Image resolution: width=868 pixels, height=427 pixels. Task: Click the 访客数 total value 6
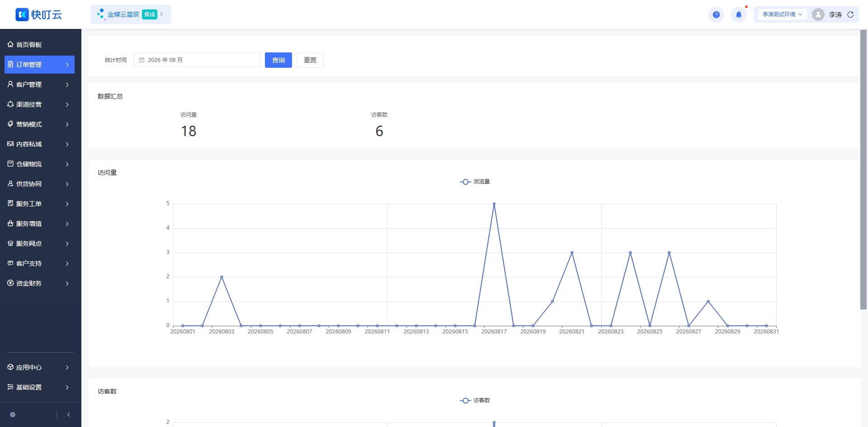(379, 131)
